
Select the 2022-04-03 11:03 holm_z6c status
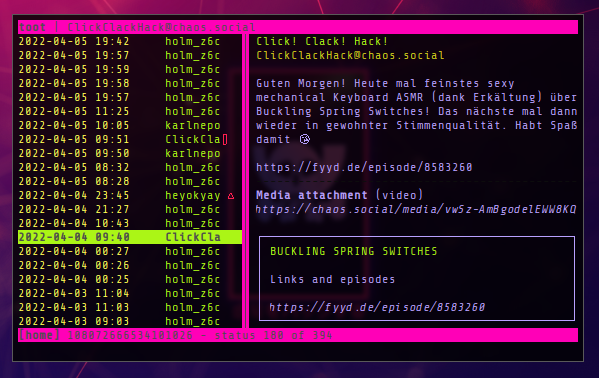click(x=130, y=307)
